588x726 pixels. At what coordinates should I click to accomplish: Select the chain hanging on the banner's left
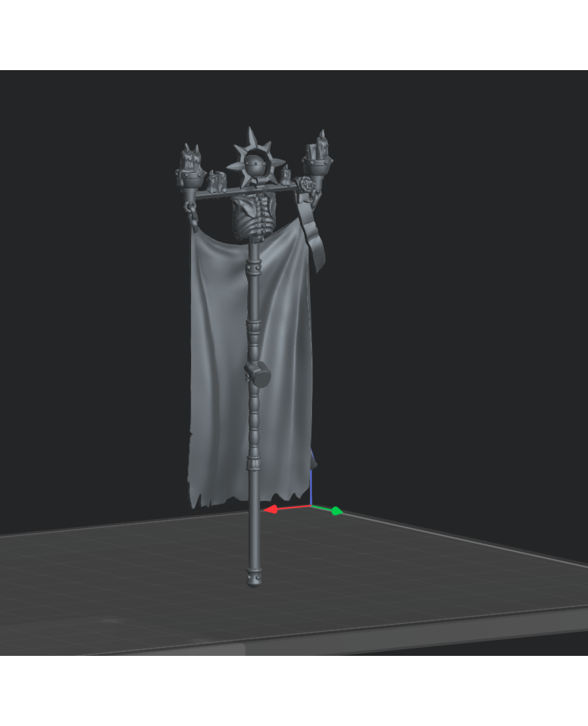189,215
